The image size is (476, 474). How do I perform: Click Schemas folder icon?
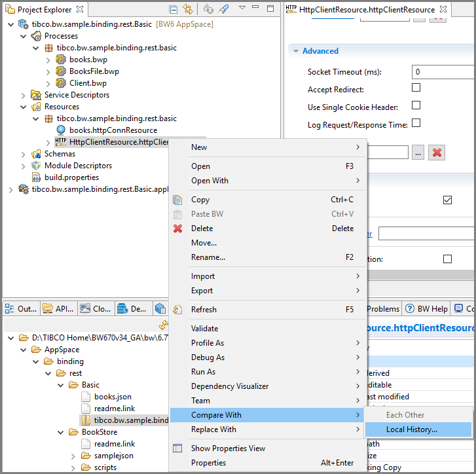click(x=36, y=154)
